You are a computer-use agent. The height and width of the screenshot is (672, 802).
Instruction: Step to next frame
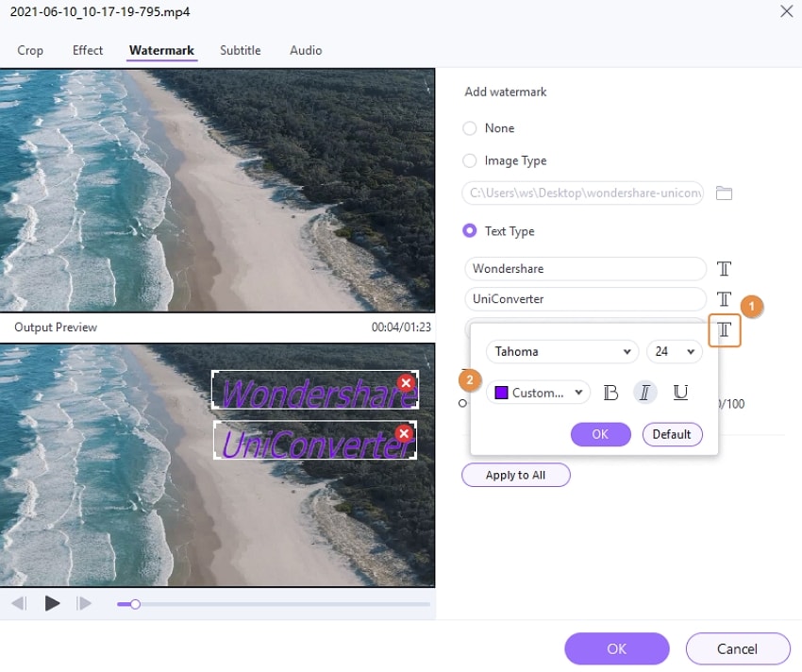pos(84,603)
